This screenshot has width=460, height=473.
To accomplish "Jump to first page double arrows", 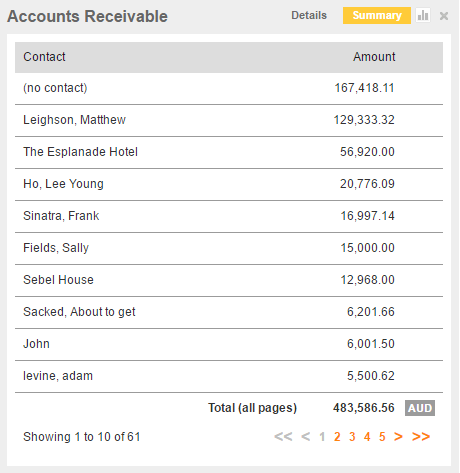I will coord(283,436).
